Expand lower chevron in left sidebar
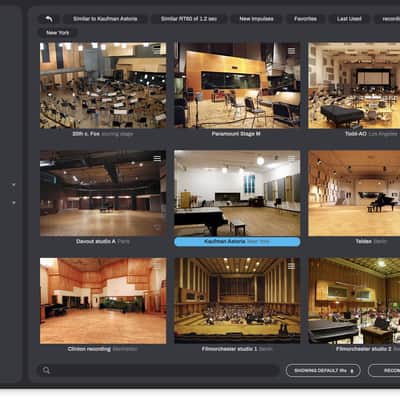This screenshot has width=400, height=400. click(x=14, y=202)
